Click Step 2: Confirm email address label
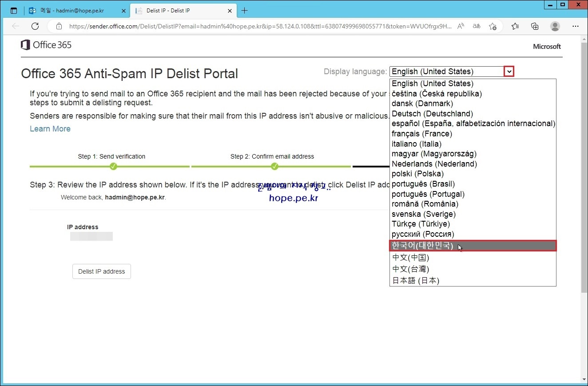 (x=272, y=156)
